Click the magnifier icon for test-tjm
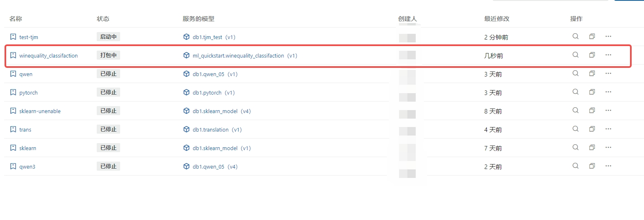 (575, 36)
